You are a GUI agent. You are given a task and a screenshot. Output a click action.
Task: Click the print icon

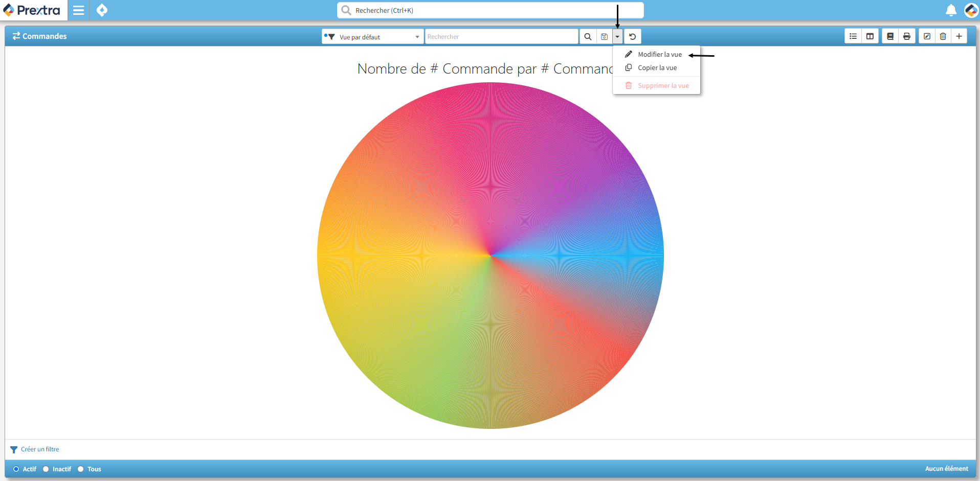click(907, 36)
